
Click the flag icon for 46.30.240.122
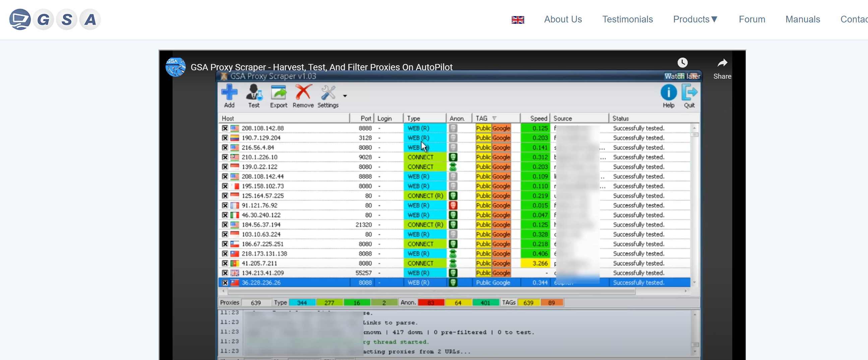[x=235, y=215]
